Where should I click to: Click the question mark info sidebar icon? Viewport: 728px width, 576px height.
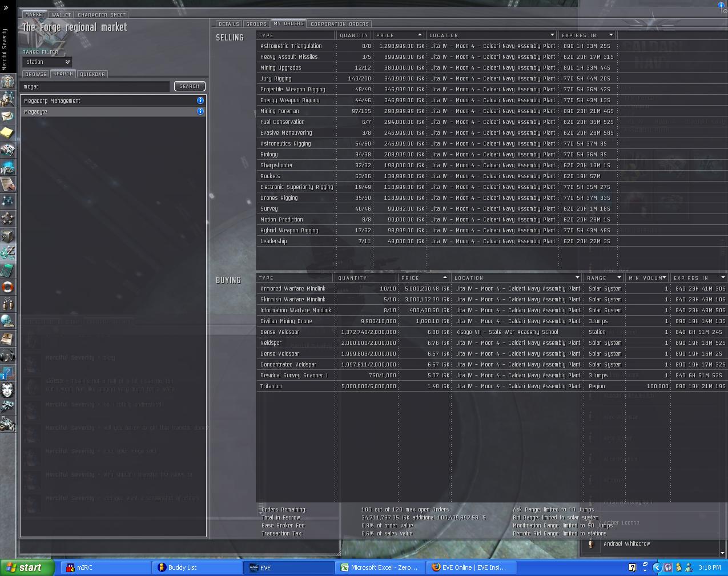tap(7, 372)
